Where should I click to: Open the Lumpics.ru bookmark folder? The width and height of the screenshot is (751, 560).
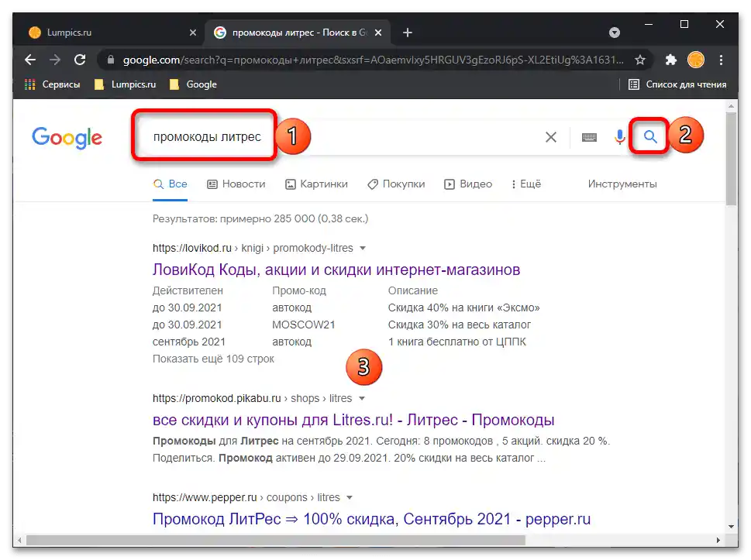coord(126,84)
